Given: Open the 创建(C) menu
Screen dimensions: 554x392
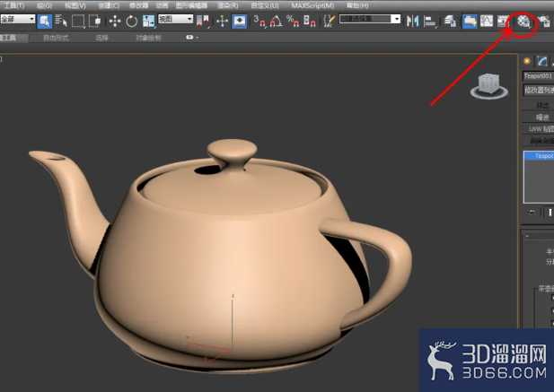Looking at the screenshot, I should [x=109, y=5].
